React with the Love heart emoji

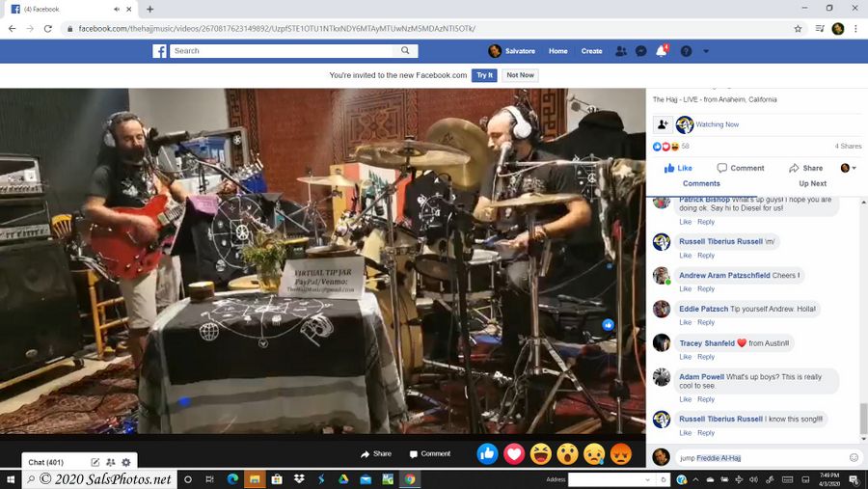click(514, 453)
